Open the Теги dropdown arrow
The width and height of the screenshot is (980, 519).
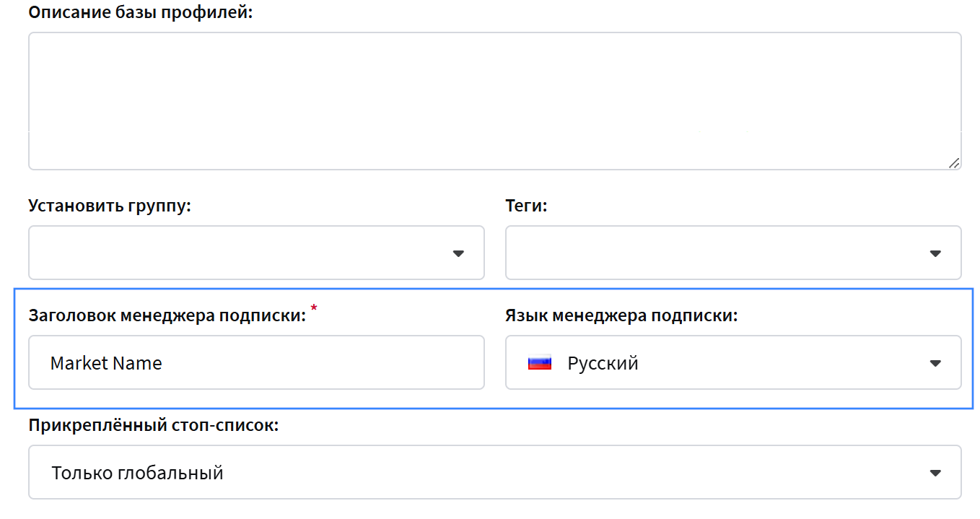935,253
